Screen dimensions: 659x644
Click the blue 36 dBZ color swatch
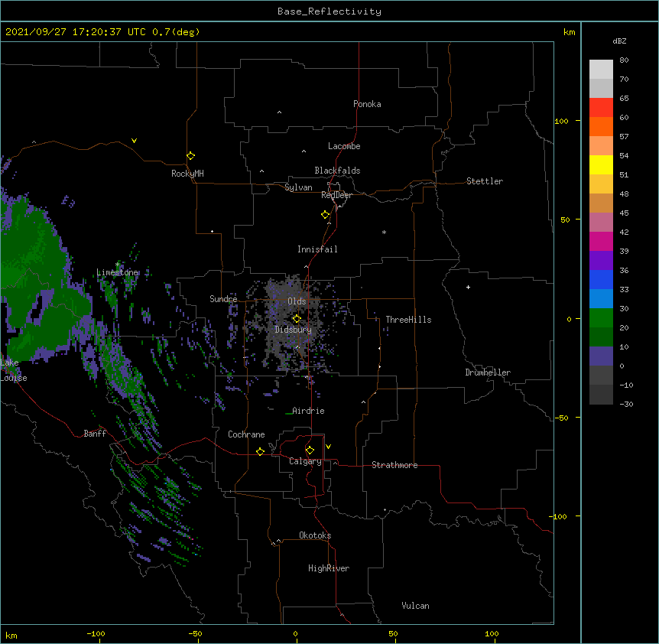601,279
